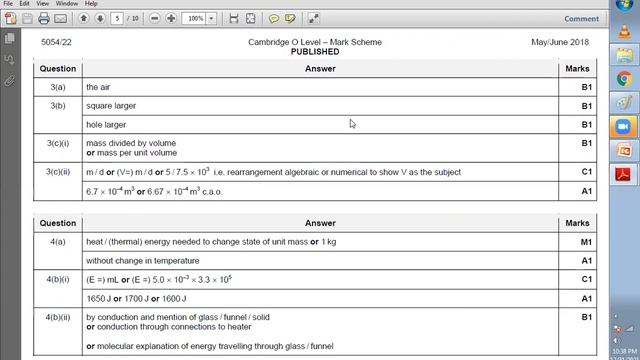640x360 pixels.
Task: Click the Create PDF toolbar icon
Action: [11, 19]
